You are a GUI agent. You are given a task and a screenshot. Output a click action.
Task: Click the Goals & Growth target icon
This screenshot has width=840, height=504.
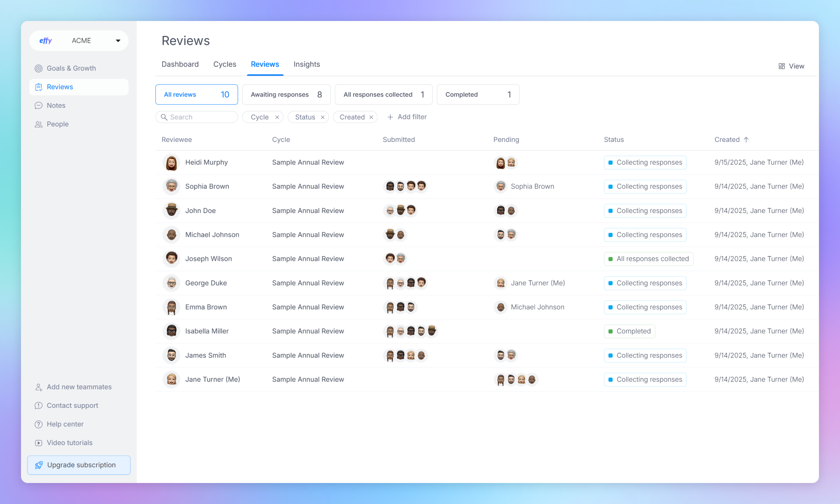tap(39, 68)
